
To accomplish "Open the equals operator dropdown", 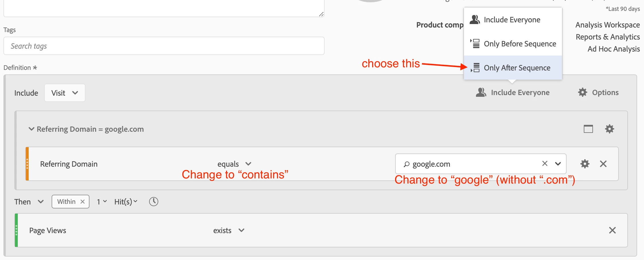I will coord(234,164).
